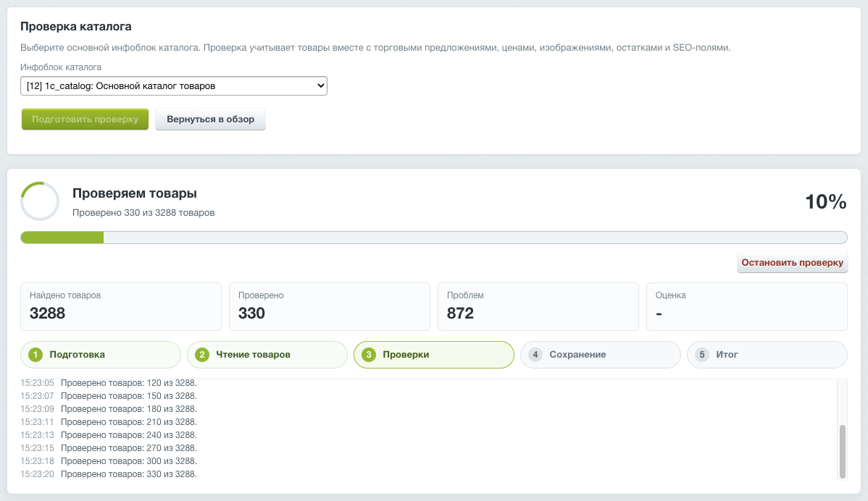
Task: Click step number 5 badge icon
Action: (702, 355)
